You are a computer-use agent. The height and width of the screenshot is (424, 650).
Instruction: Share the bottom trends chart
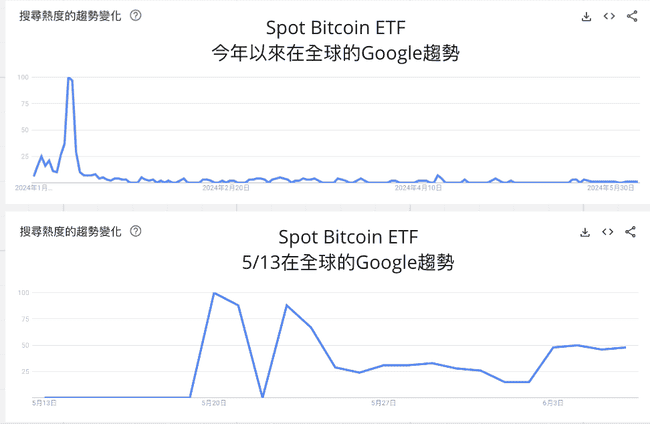point(631,232)
